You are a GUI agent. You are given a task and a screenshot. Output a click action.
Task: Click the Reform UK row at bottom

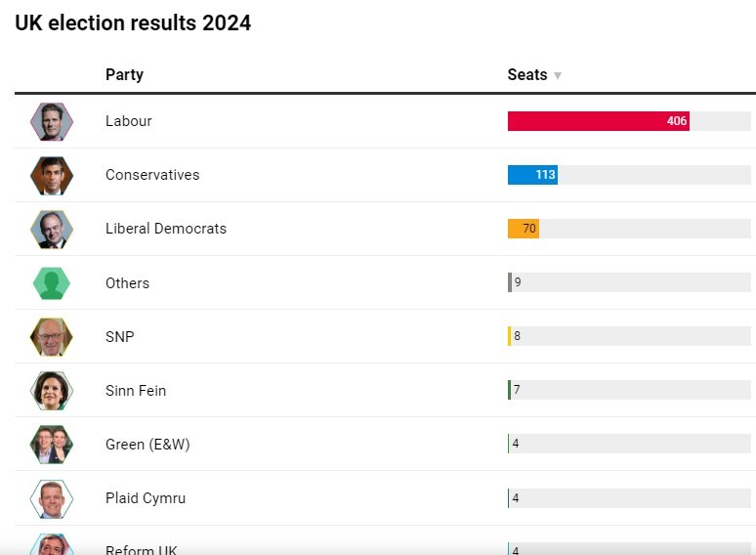click(142, 549)
